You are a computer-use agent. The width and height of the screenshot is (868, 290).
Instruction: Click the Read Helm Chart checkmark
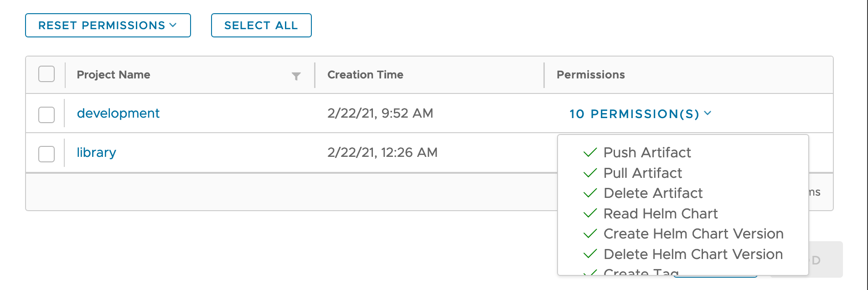pos(590,213)
